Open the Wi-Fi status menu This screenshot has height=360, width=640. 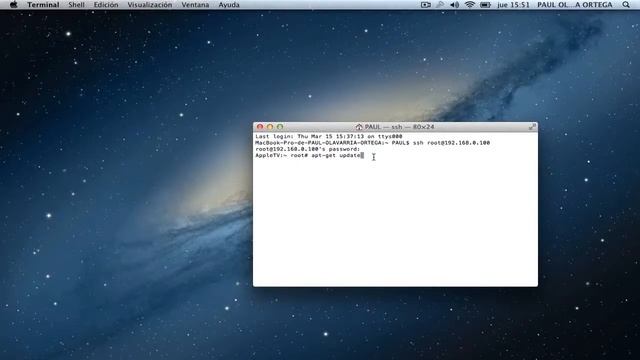tap(469, 5)
